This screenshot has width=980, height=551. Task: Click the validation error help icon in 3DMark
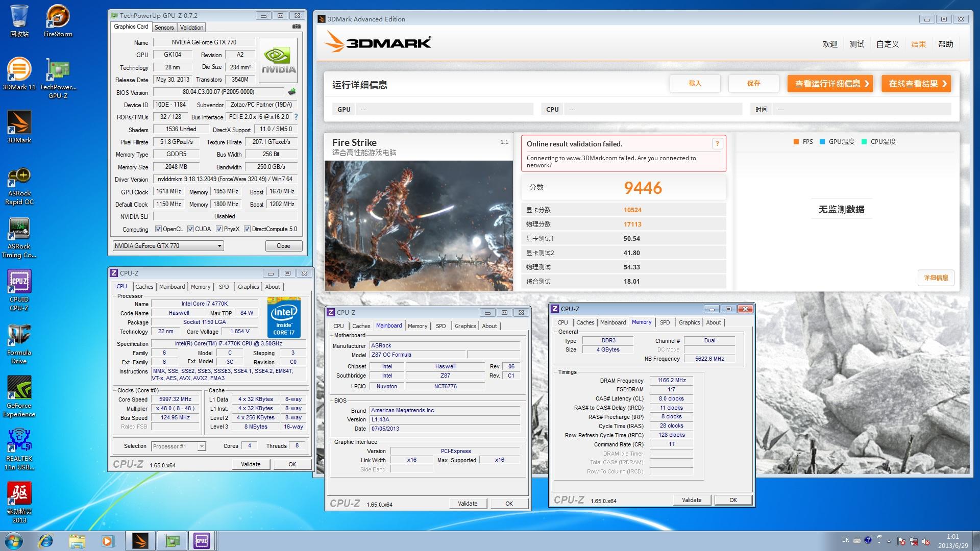717,144
